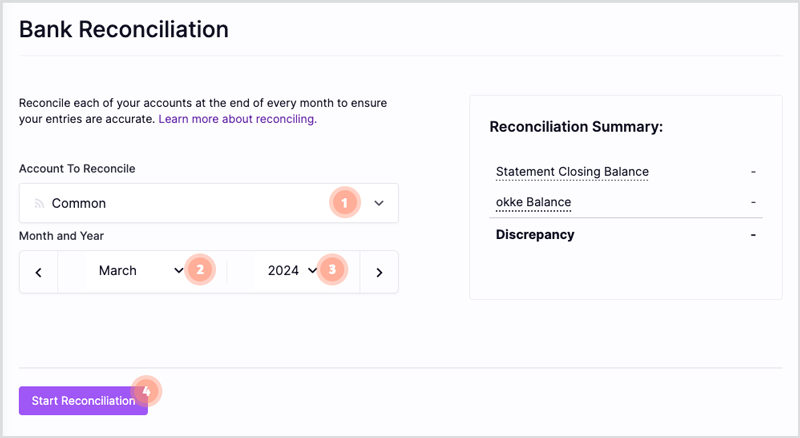The image size is (800, 438).
Task: Click the Account To Reconcile label
Action: tap(77, 168)
